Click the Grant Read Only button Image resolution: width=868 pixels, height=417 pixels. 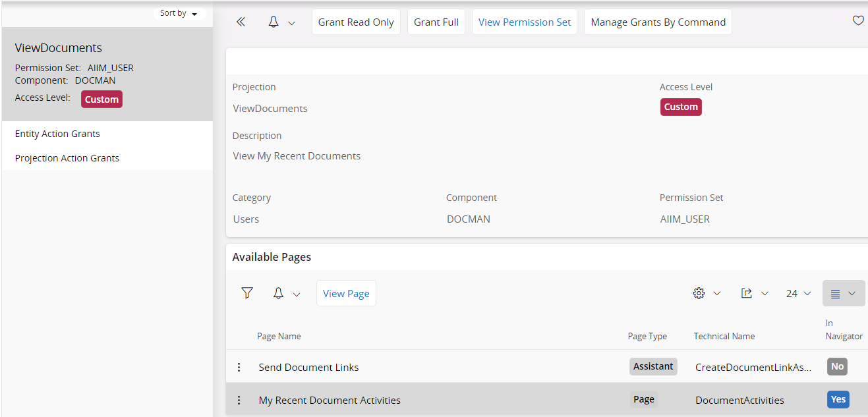pyautogui.click(x=356, y=21)
